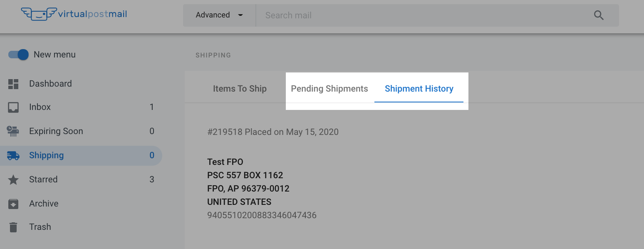Click the Trash bin icon
The width and height of the screenshot is (644, 249).
click(13, 227)
